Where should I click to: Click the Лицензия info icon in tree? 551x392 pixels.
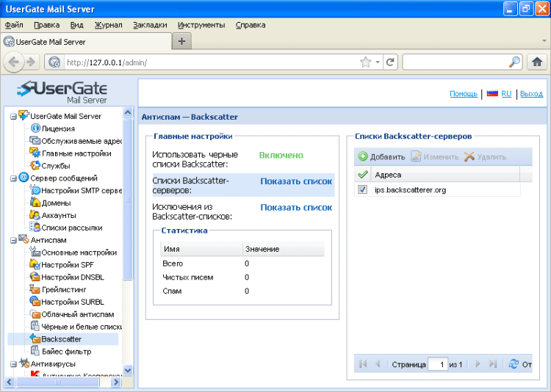tap(35, 128)
